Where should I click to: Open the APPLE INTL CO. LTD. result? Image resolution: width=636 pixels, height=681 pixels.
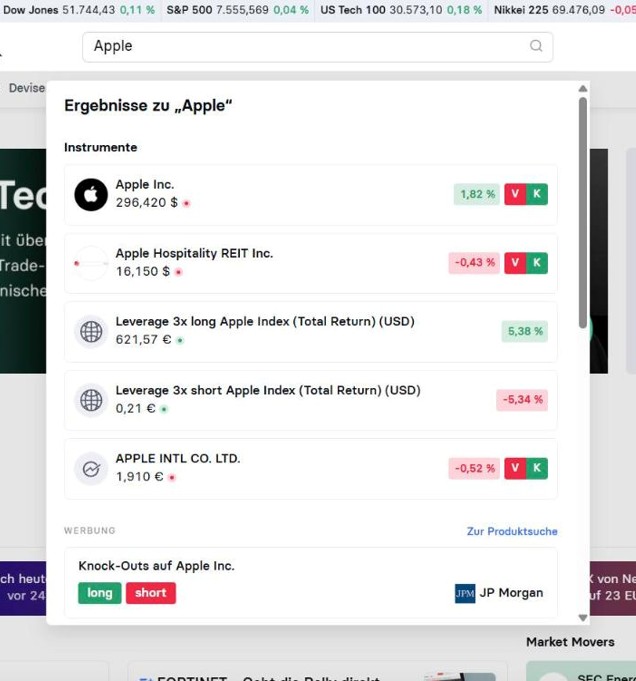[x=178, y=459]
